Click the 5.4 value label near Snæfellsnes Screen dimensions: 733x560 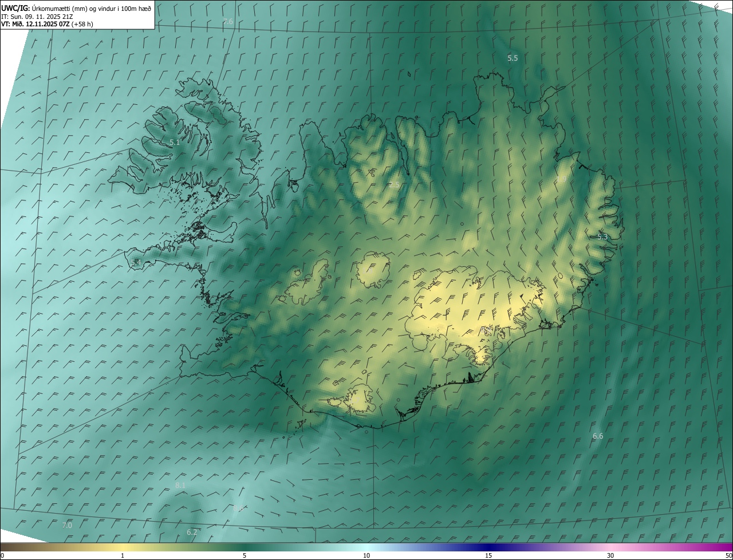(x=136, y=263)
